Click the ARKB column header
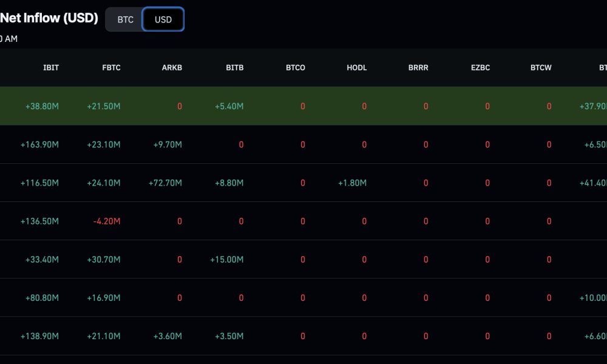The height and width of the screenshot is (364, 607). click(172, 68)
